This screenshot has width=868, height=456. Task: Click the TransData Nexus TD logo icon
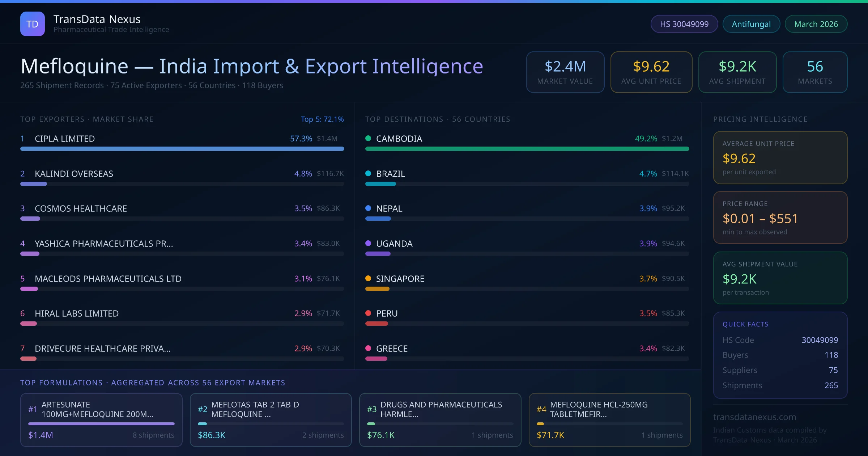click(x=33, y=24)
